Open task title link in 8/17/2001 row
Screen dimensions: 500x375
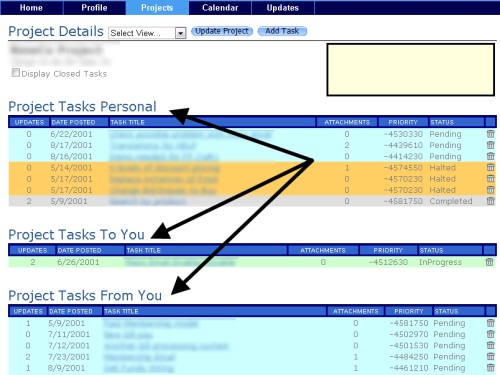point(153,146)
